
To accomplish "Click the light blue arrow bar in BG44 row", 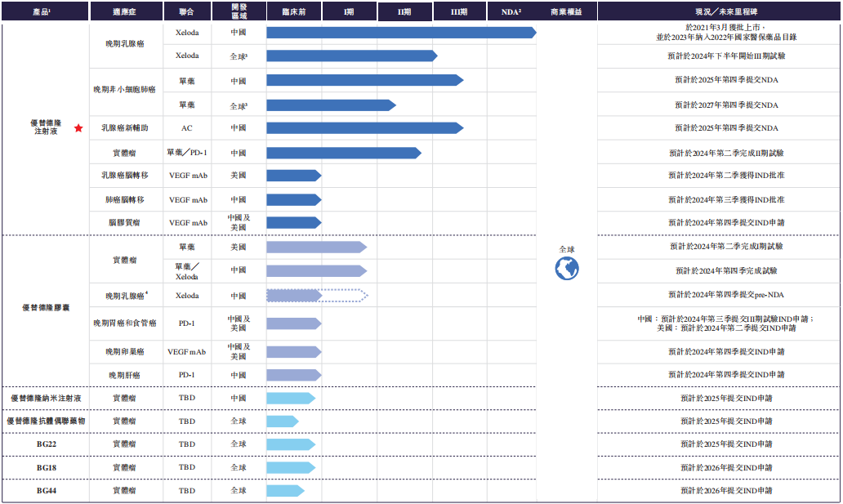I will click(x=285, y=490).
